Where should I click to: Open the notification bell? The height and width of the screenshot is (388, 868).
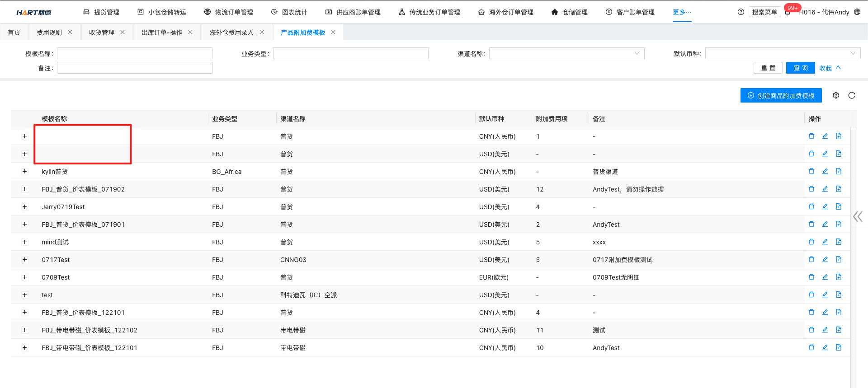(788, 13)
